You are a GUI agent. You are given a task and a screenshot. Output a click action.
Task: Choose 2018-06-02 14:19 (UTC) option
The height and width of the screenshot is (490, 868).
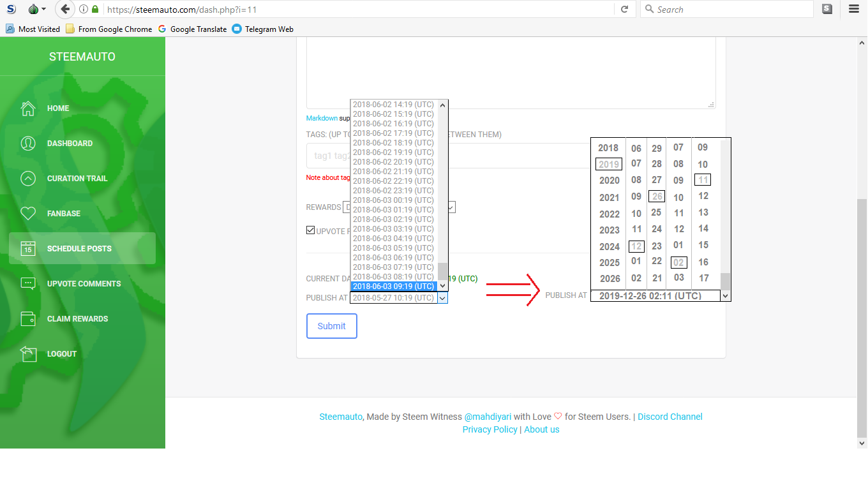pos(394,105)
